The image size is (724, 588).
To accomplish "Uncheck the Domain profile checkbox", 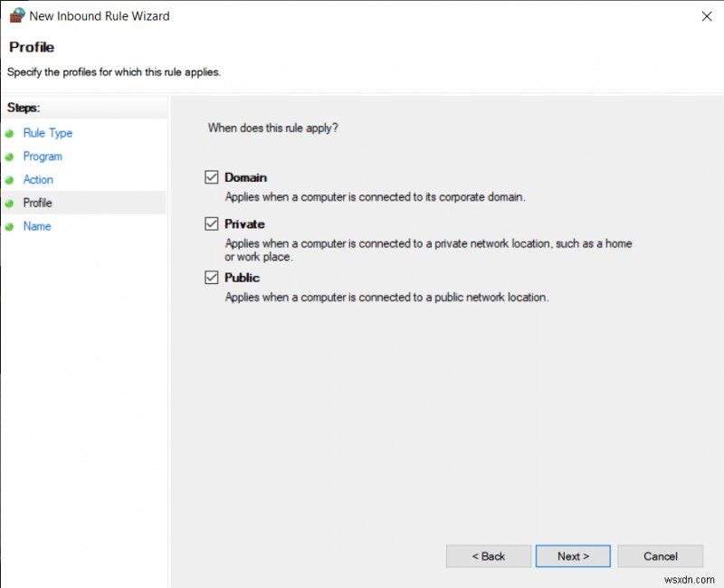I will [x=212, y=177].
